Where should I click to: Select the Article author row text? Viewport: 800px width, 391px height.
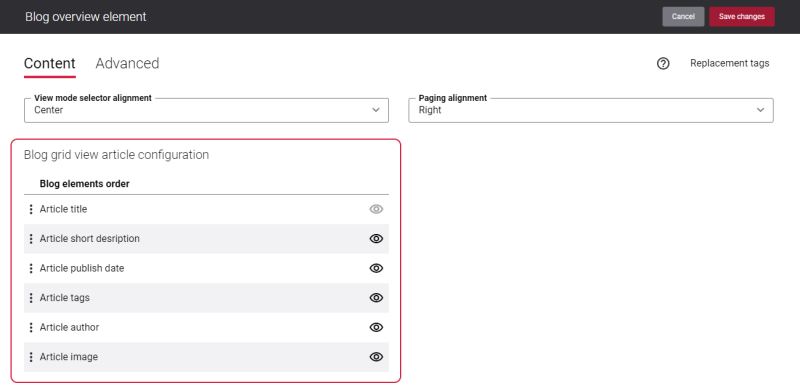click(x=69, y=328)
